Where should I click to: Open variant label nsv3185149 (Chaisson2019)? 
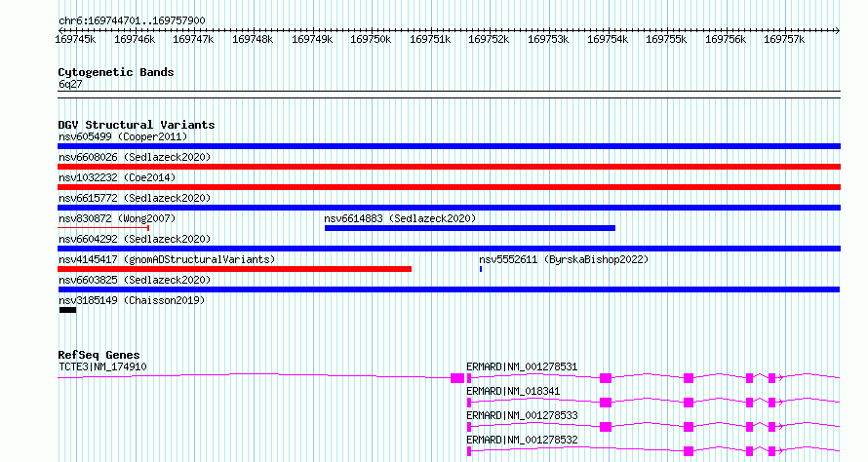pyautogui.click(x=132, y=300)
